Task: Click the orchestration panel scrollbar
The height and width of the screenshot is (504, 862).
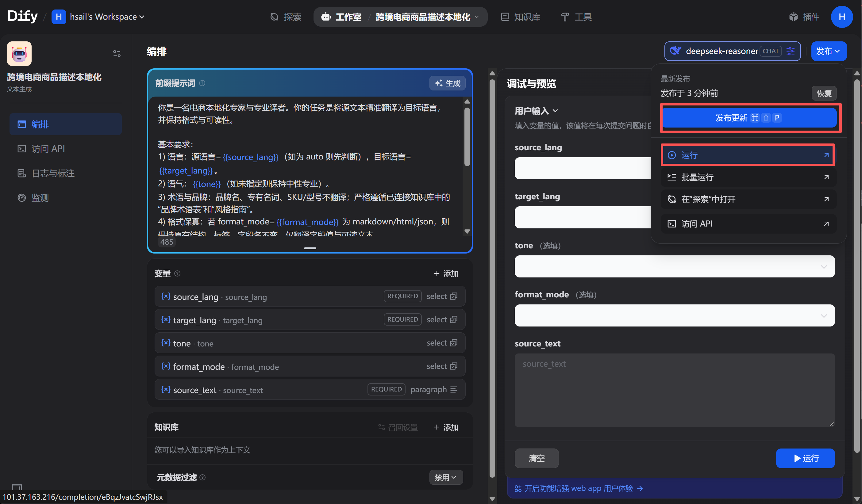Action: pyautogui.click(x=492, y=279)
